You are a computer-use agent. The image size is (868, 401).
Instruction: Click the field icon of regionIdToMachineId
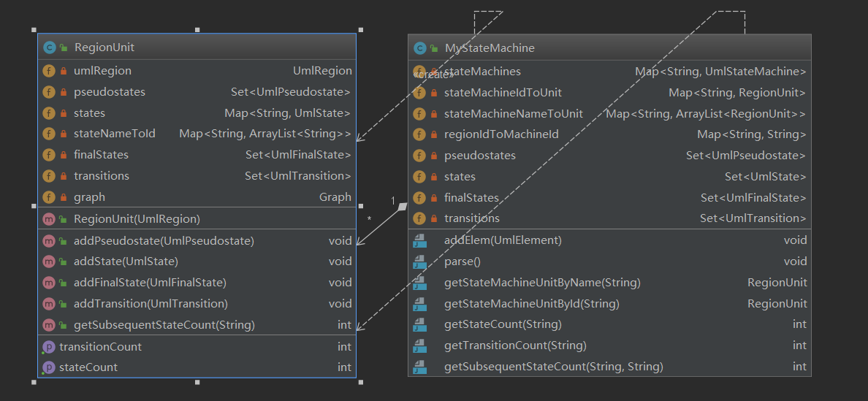click(x=419, y=134)
